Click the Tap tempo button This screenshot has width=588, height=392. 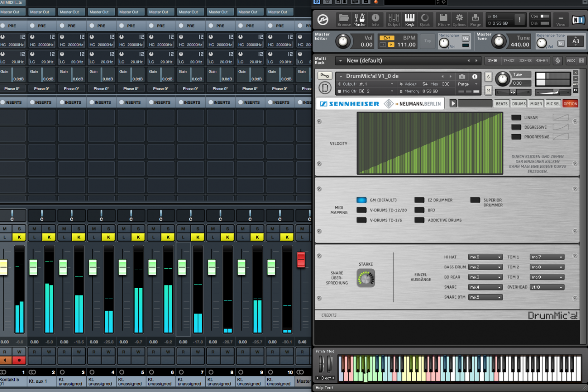point(428,41)
